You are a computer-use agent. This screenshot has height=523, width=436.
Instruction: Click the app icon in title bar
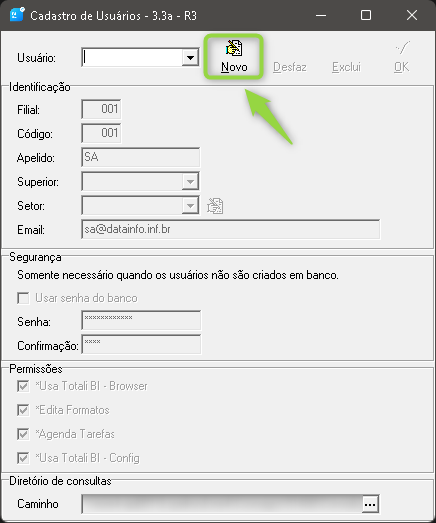[17, 15]
